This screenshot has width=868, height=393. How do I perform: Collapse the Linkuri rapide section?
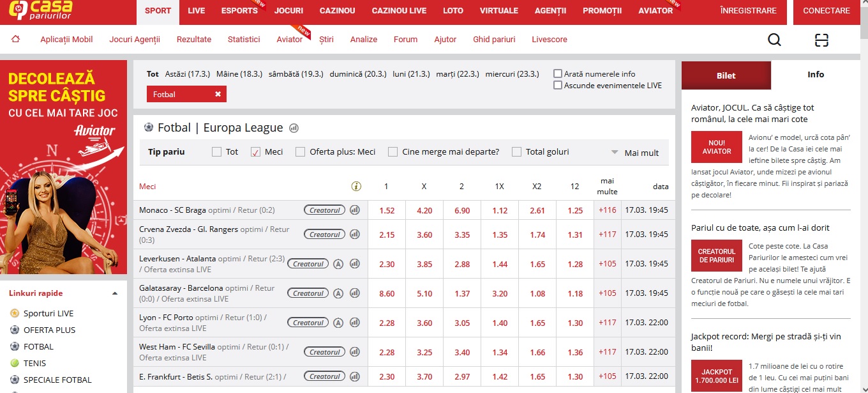pos(115,293)
